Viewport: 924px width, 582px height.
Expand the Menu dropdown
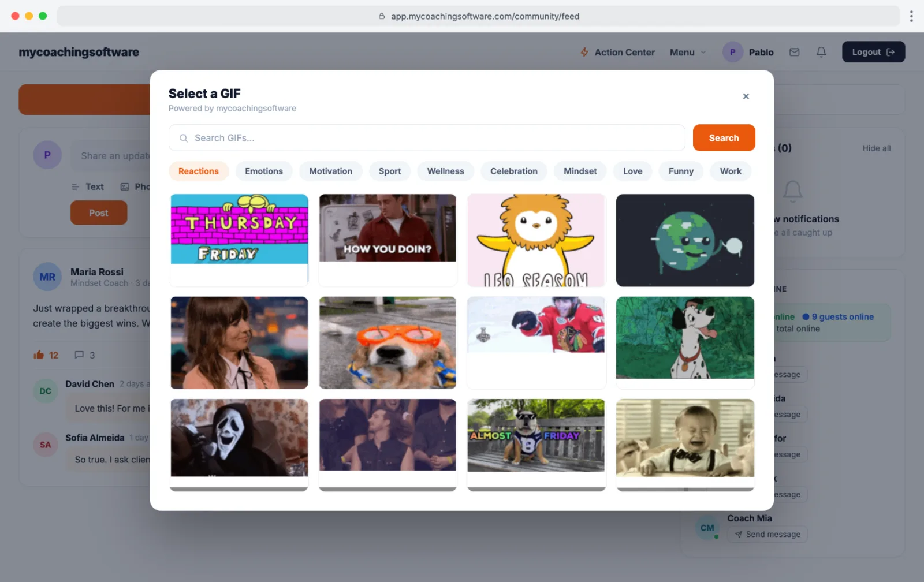tap(688, 52)
